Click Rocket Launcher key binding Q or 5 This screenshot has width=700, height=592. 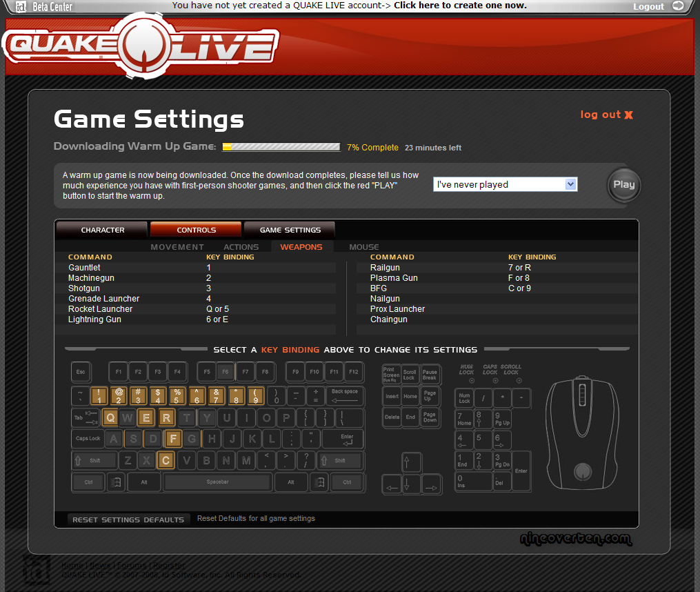(x=217, y=309)
